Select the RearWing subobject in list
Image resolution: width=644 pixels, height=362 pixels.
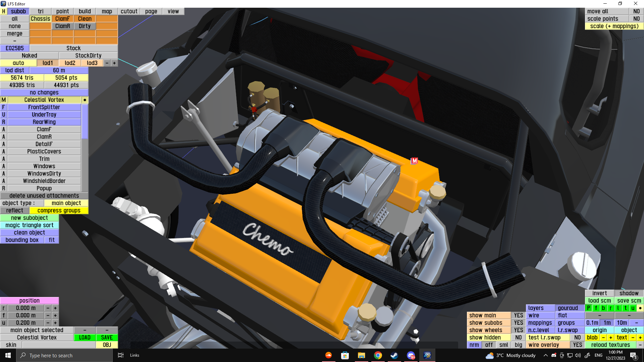(x=44, y=122)
